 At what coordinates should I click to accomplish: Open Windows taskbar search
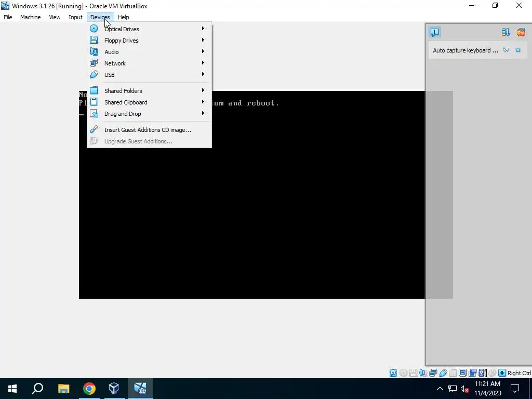click(x=37, y=389)
